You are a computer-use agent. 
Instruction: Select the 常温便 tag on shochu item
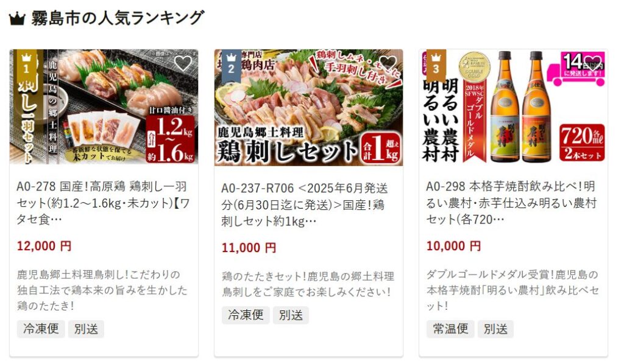coord(450,329)
